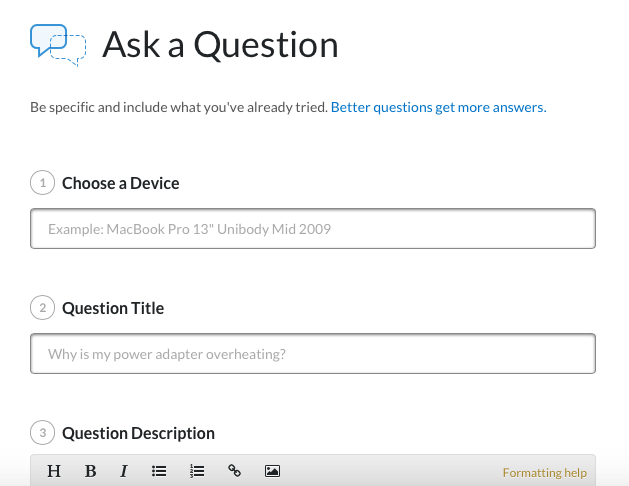Insert a bulleted list

coord(159,471)
